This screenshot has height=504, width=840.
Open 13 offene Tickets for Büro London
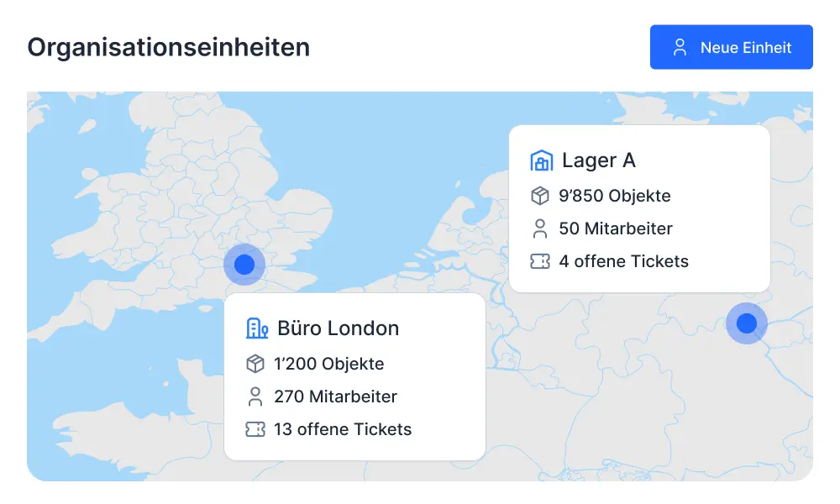[x=343, y=429]
